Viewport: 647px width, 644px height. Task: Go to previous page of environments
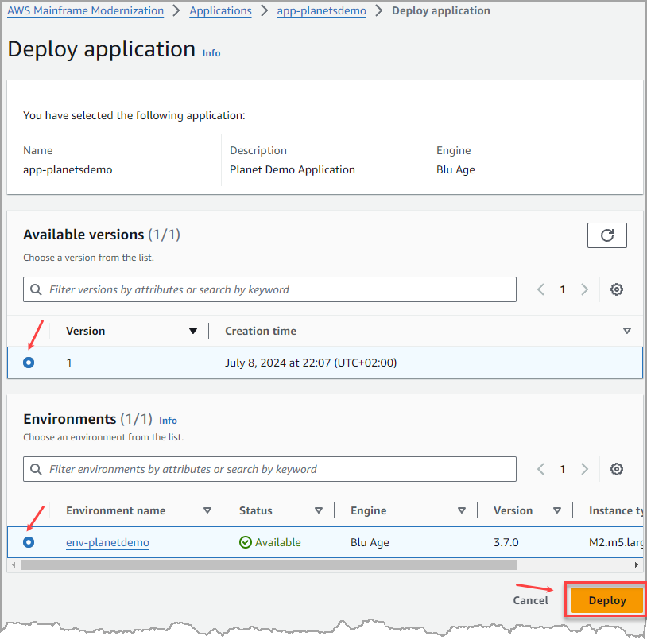pyautogui.click(x=541, y=469)
